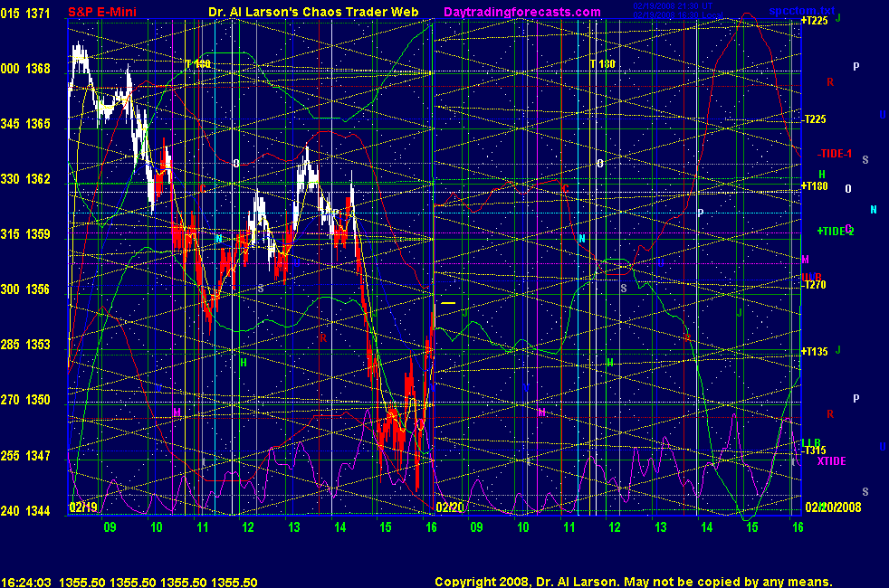This screenshot has width=889, height=588.
Task: Click the magenta XTIDE label
Action: pyautogui.click(x=831, y=461)
